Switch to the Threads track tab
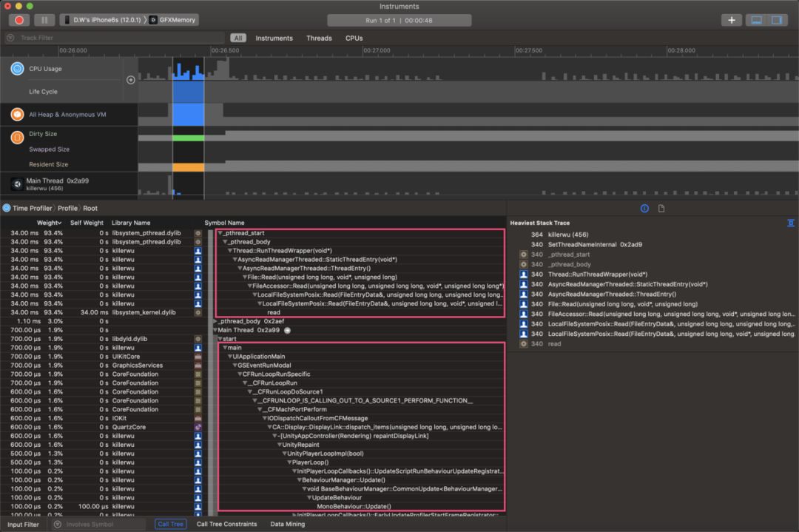This screenshot has height=532, width=799. click(319, 38)
